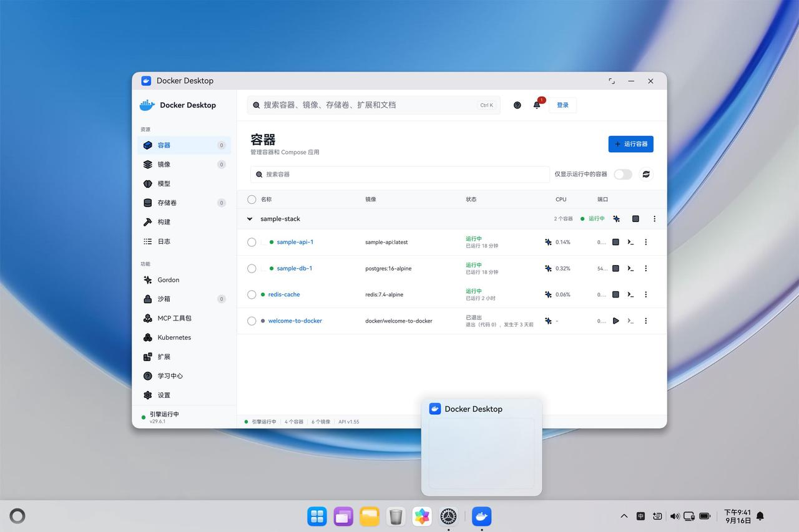This screenshot has width=799, height=532.
Task: Stop the sample-db-1 container
Action: [x=615, y=268]
